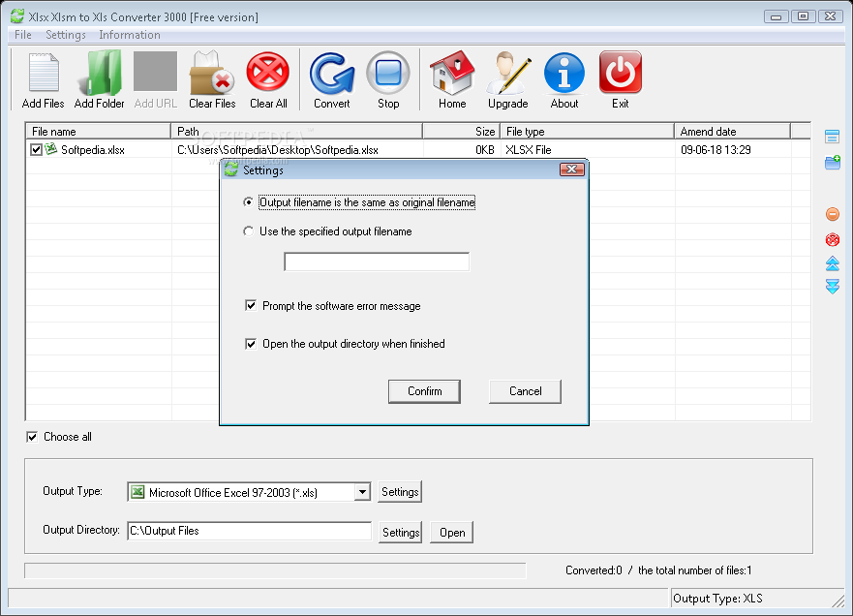Click the red Exit power icon
This screenshot has width=853, height=616.
(620, 72)
